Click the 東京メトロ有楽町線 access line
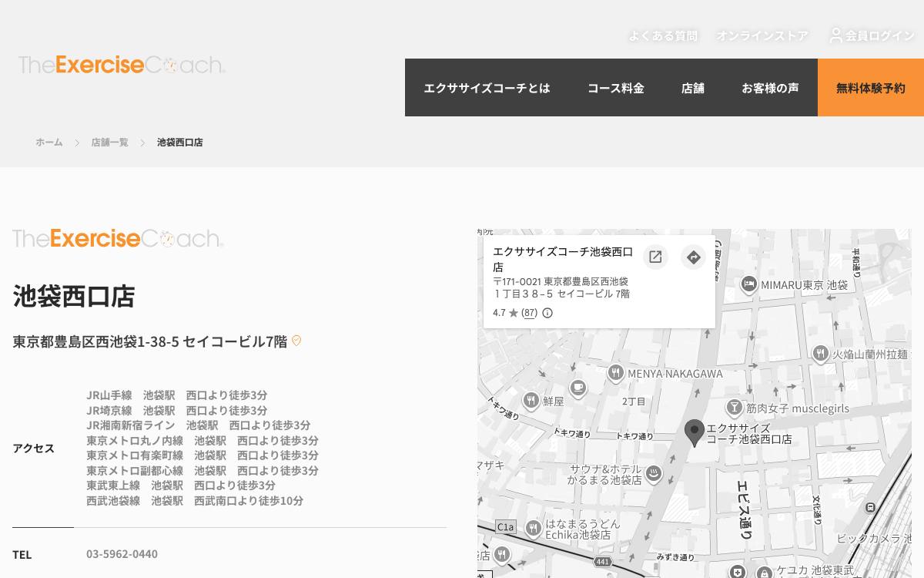This screenshot has height=578, width=924. coord(203,455)
